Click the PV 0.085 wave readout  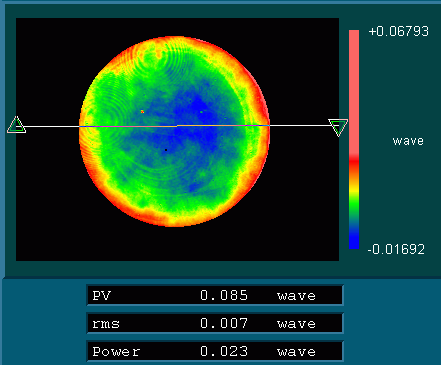click(215, 295)
